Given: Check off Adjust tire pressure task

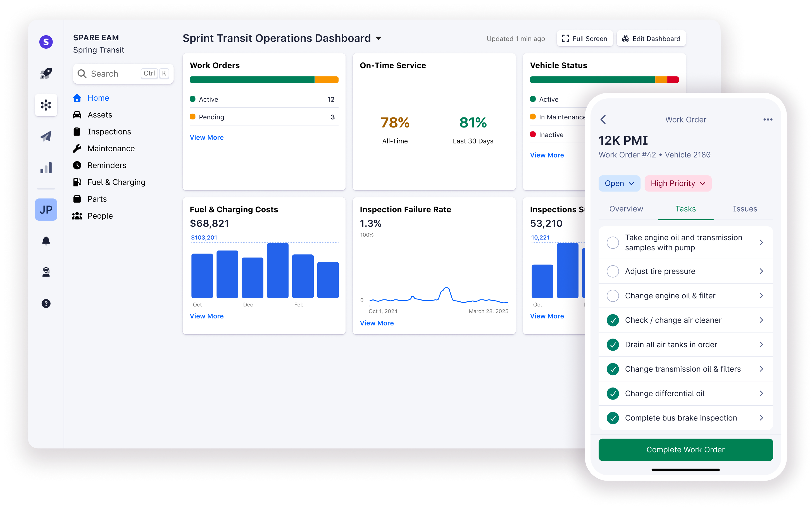Looking at the screenshot, I should tap(613, 271).
